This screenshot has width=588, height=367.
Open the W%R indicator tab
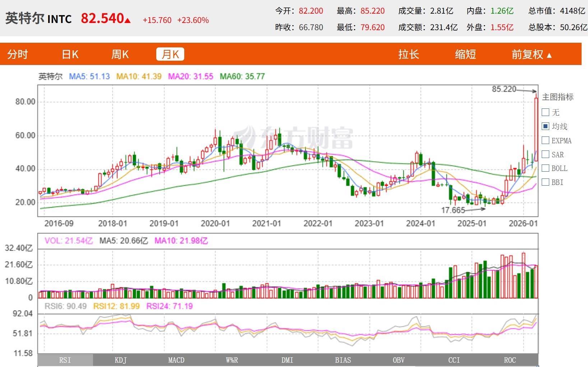[232, 360]
